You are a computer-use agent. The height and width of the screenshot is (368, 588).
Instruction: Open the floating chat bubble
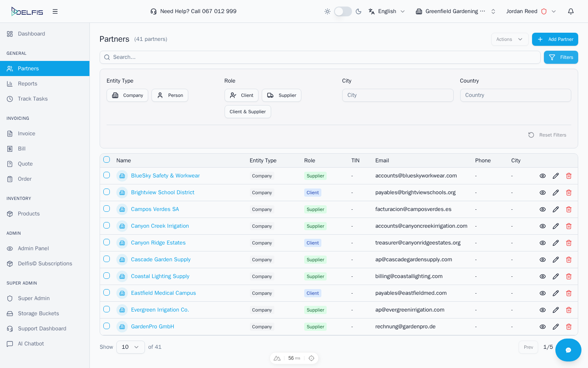[x=568, y=350]
